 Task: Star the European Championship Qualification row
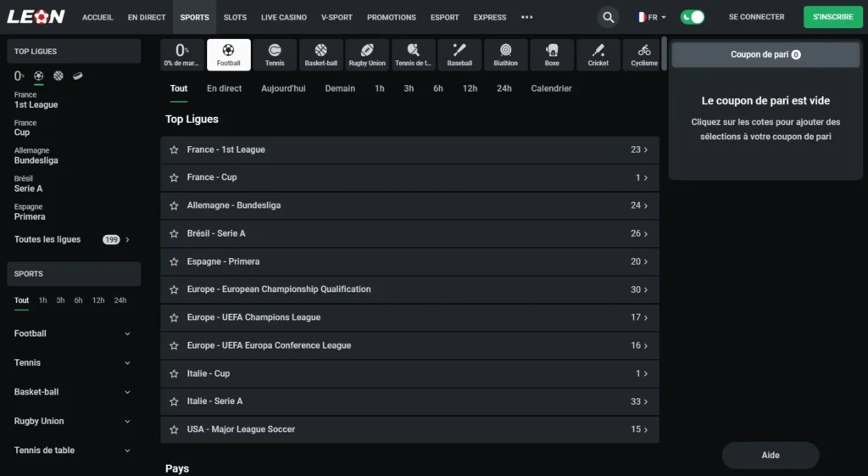click(x=174, y=289)
